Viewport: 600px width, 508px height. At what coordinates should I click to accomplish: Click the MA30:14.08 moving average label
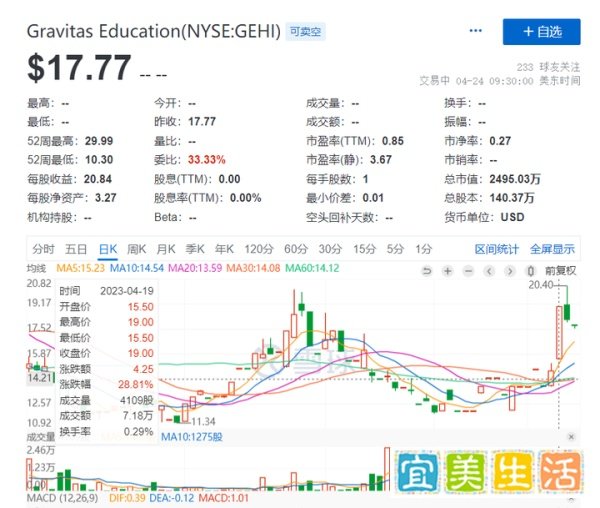253,268
